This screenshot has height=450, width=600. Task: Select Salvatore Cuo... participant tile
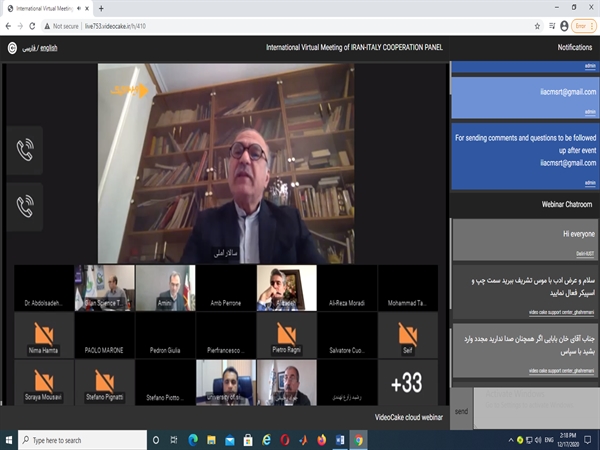(347, 335)
